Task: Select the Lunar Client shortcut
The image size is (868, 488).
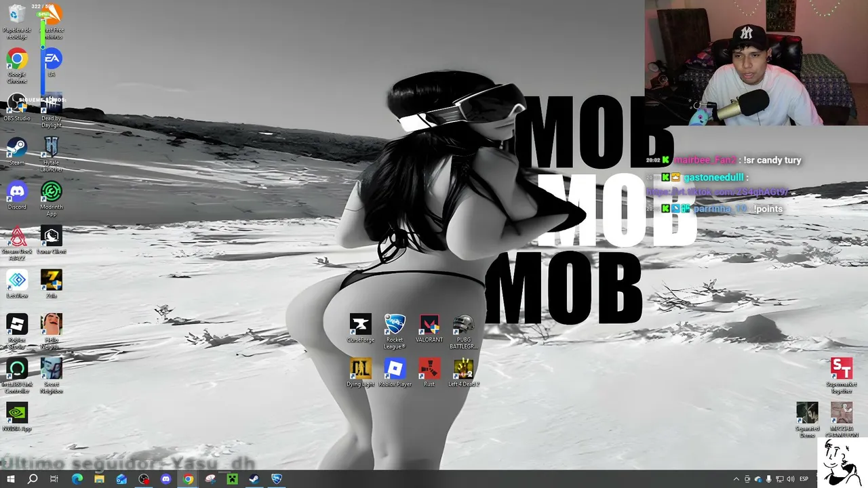Action: tap(52, 240)
